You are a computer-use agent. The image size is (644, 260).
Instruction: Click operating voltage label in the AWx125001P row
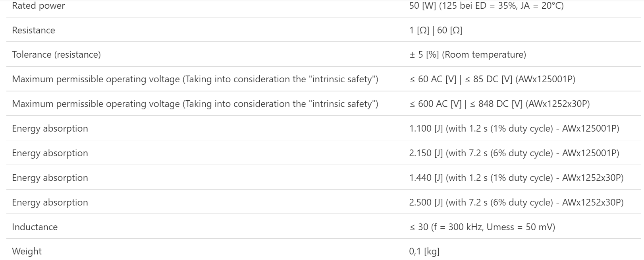195,79
